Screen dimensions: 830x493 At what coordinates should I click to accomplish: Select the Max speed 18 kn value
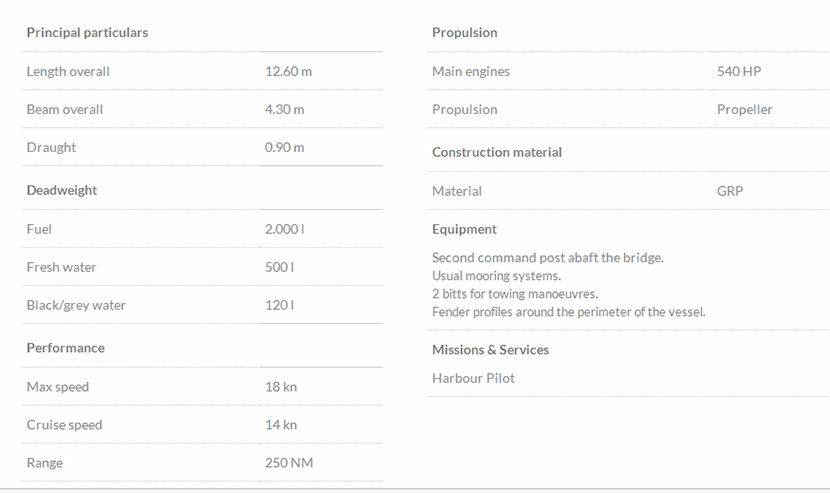click(x=280, y=387)
